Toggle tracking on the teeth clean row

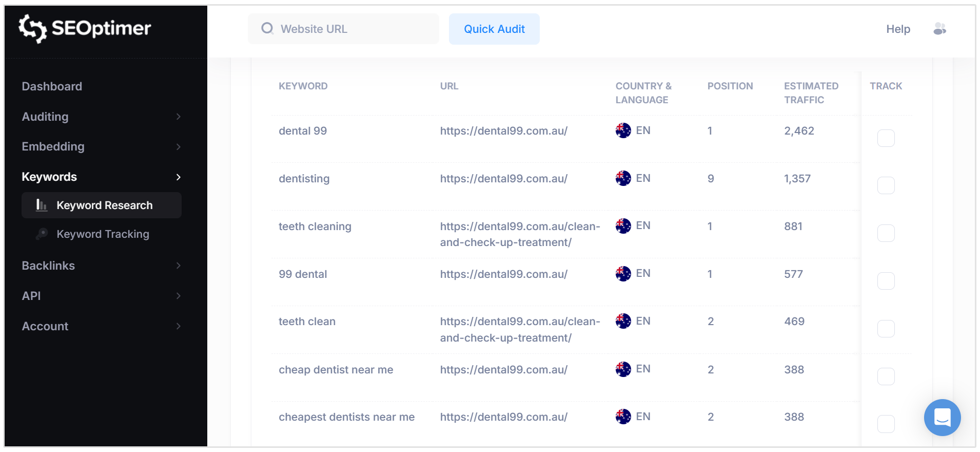point(886,329)
